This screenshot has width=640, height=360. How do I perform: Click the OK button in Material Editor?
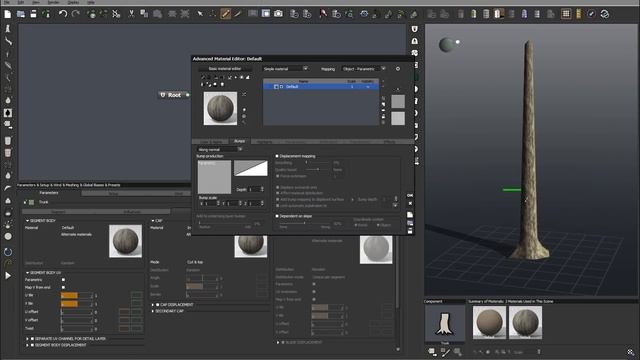(x=410, y=196)
